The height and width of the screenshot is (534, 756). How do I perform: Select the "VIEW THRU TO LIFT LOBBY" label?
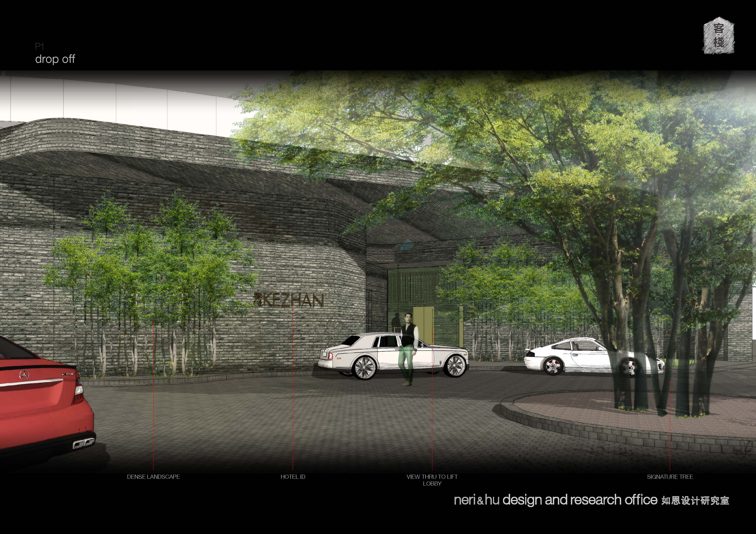432,480
